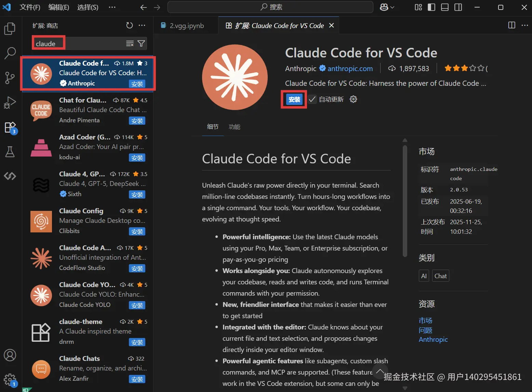Open extensions panel more actions menu

142,26
